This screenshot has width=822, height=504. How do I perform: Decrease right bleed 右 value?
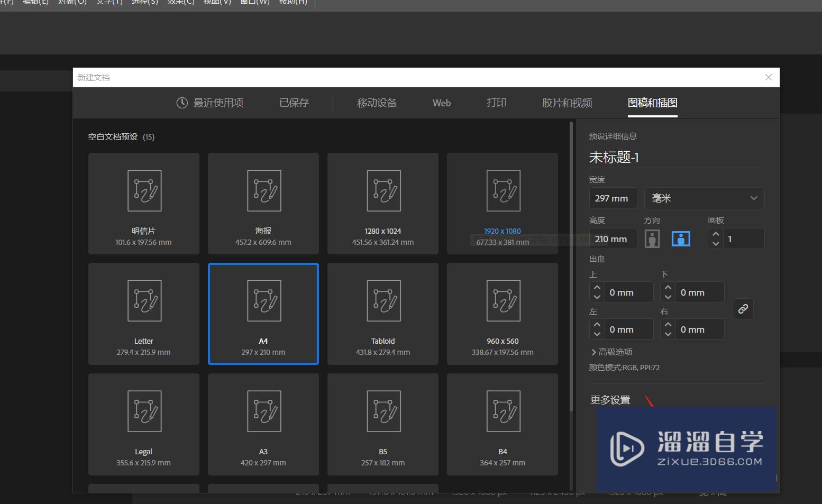(668, 334)
